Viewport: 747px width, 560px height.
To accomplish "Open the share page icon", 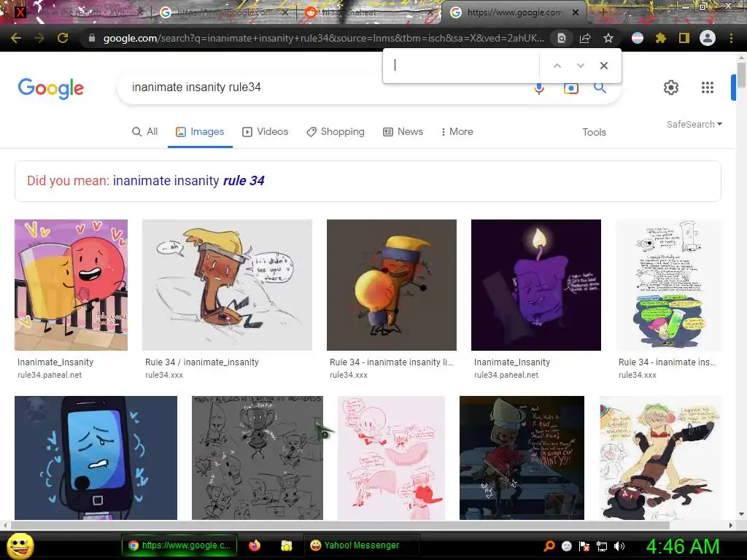I will pyautogui.click(x=584, y=38).
